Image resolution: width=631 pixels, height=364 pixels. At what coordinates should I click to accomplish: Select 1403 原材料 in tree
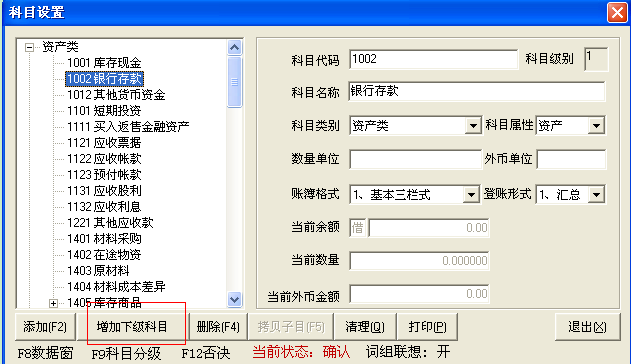click(98, 271)
